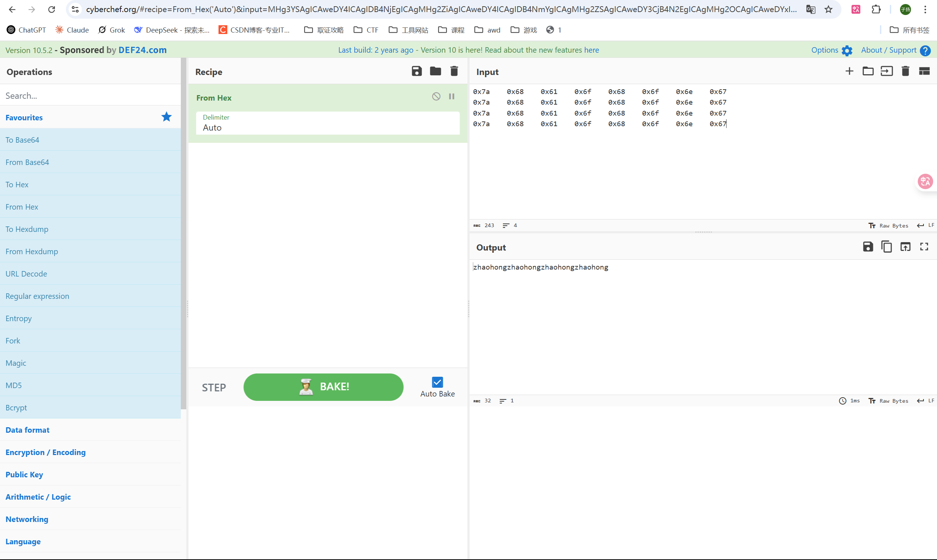Save the recipe with disk icon
This screenshot has width=937, height=560.
417,71
